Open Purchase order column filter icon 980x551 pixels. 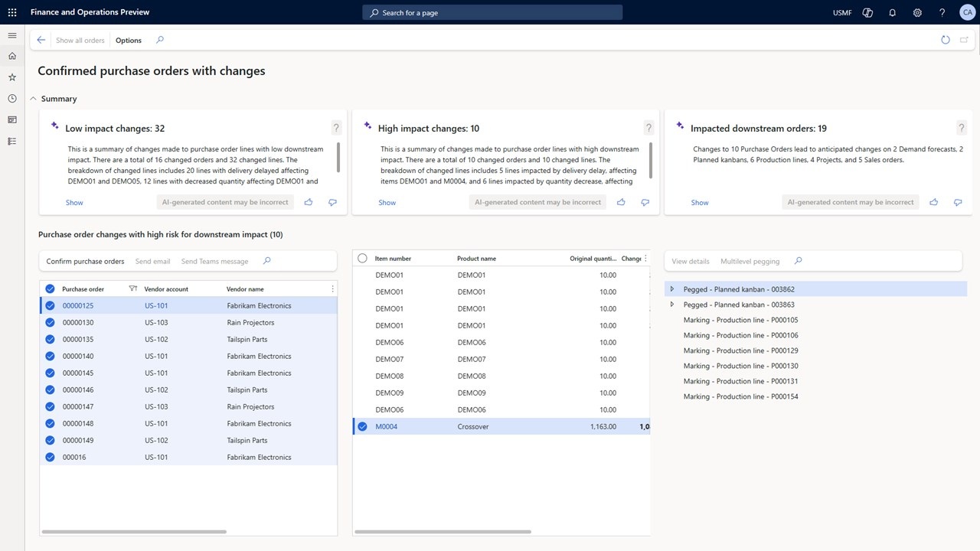pos(133,289)
